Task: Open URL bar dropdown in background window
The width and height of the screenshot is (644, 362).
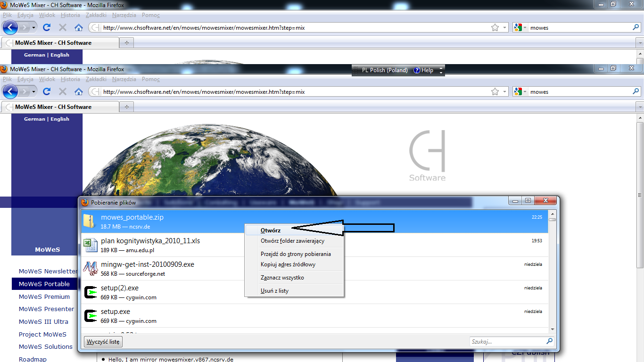Action: 504,28
